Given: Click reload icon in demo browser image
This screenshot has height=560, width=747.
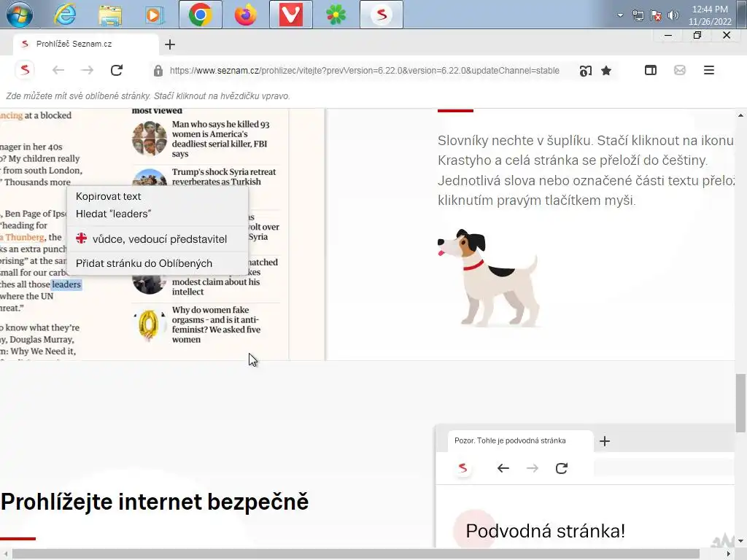Looking at the screenshot, I should (x=562, y=469).
